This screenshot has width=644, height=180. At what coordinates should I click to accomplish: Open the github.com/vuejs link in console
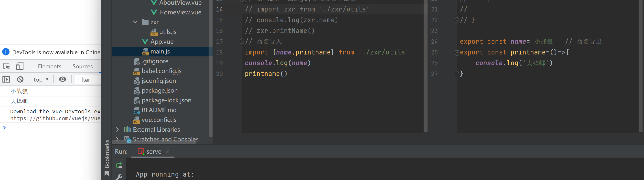(x=55, y=118)
